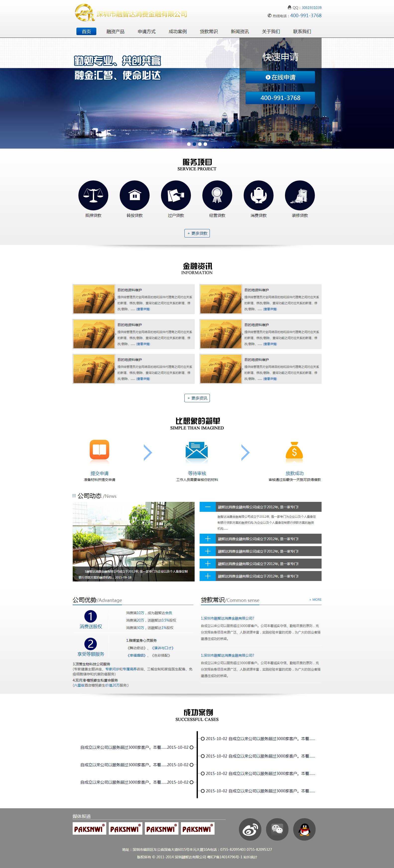Image resolution: width=394 pixels, height=868 pixels.
Task: Click the WeChat icon in the footer
Action: 277,829
